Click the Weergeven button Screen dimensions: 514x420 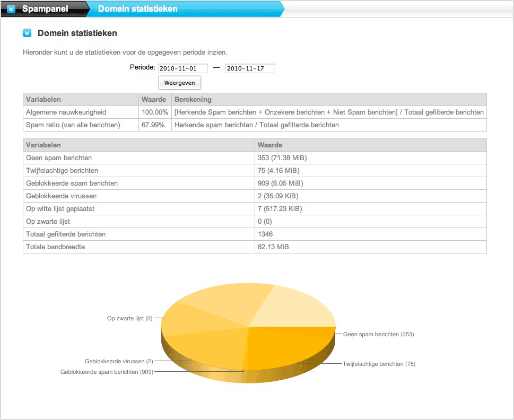point(180,83)
